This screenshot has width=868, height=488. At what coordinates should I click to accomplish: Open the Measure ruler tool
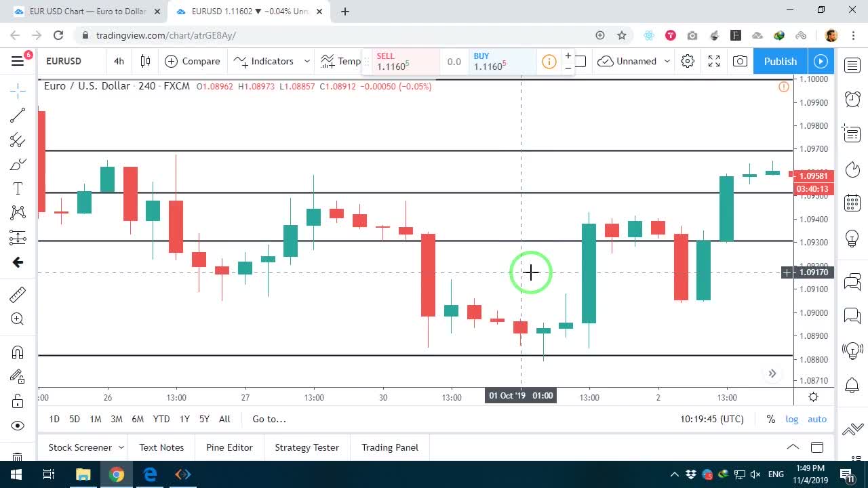click(x=18, y=294)
